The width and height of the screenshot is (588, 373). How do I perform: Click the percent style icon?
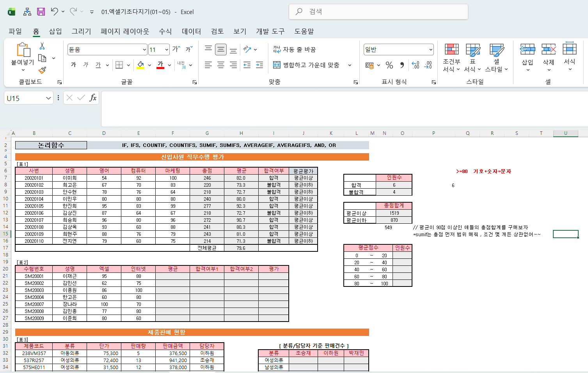click(x=389, y=65)
